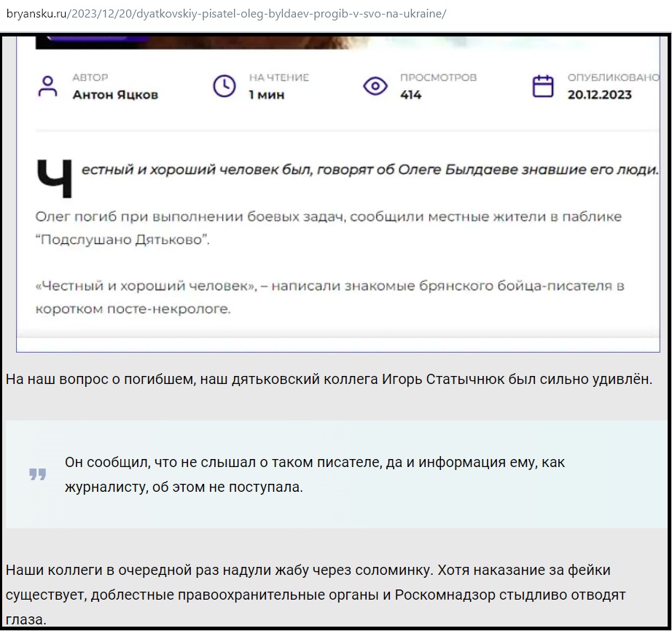Click the word Роскомнадзор in last paragraph
The height and width of the screenshot is (631, 672).
pos(444,595)
